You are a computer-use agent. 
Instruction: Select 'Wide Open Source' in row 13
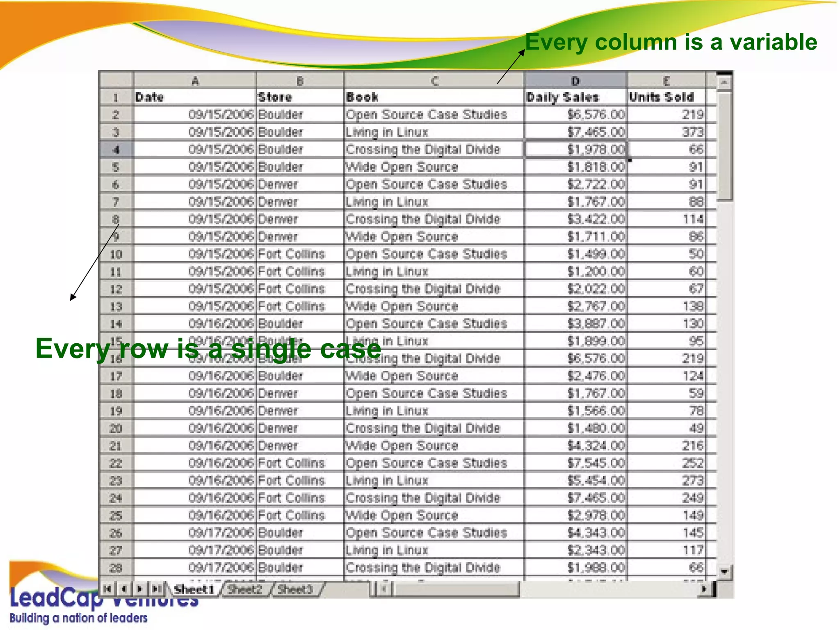[434, 306]
